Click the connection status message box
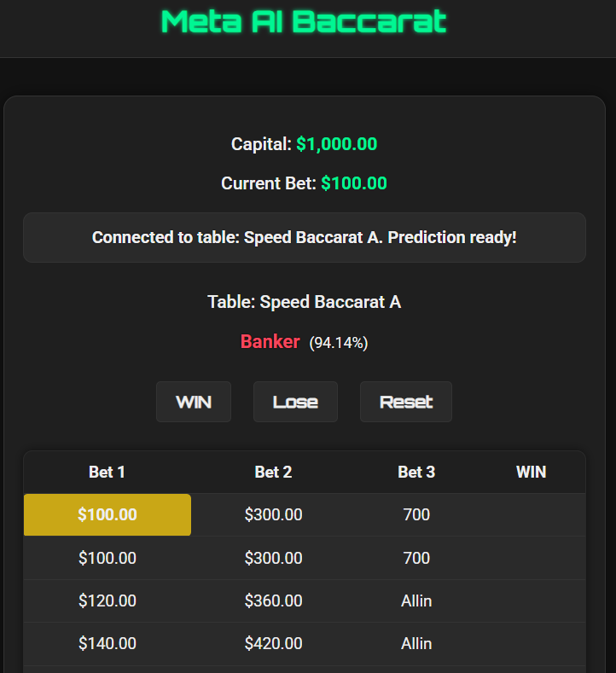 coord(304,237)
